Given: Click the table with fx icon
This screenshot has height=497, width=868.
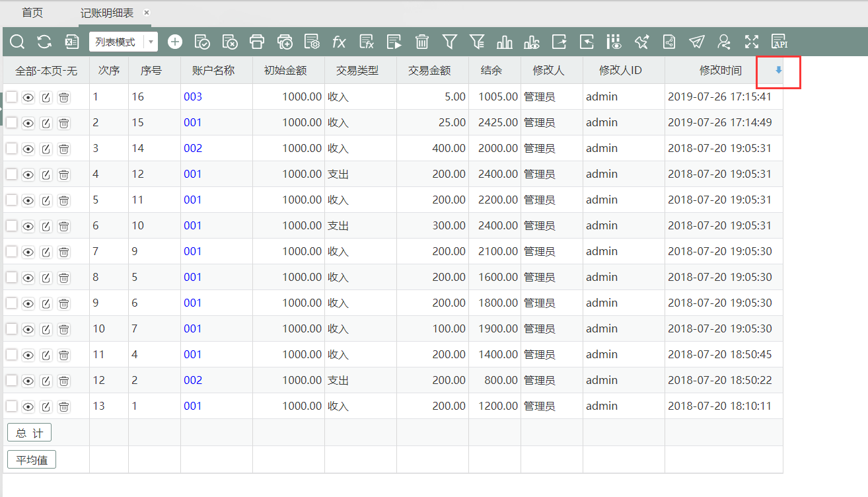Looking at the screenshot, I should point(367,42).
